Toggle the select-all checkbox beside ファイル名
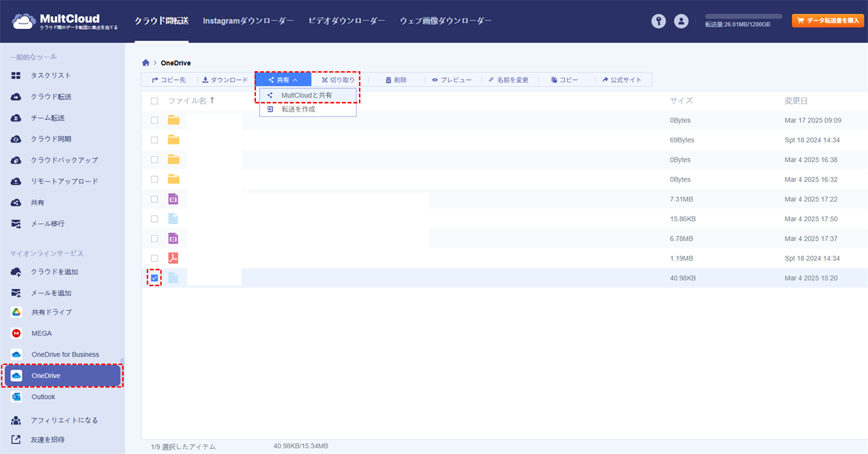Image resolution: width=868 pixels, height=454 pixels. [x=154, y=101]
